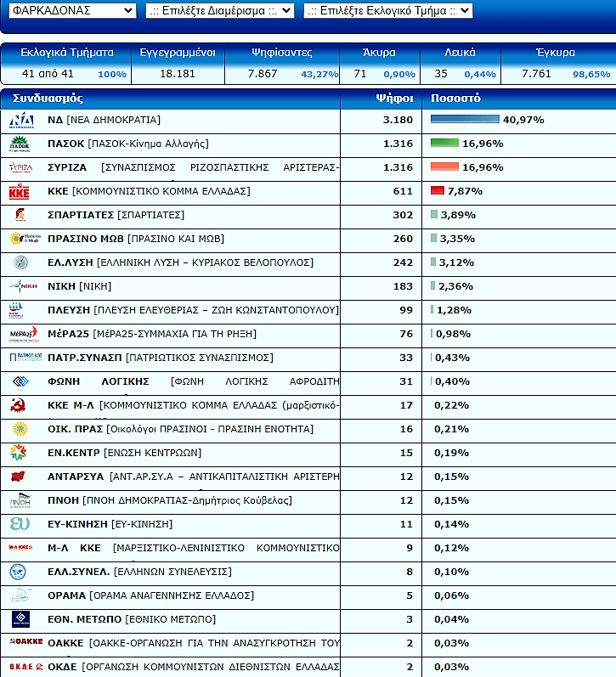Viewport: 616px width, 677px height.
Task: Click the Ποσοστό column header
Action: [x=456, y=98]
